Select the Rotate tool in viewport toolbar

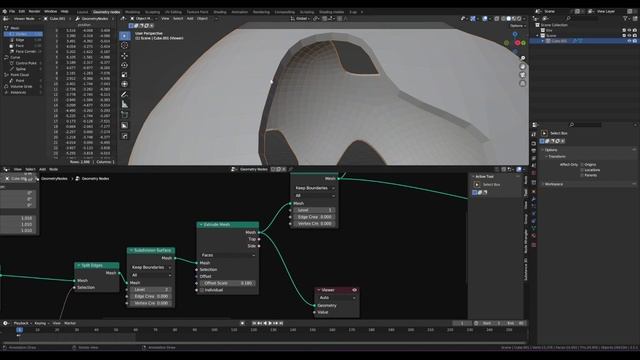click(x=124, y=65)
